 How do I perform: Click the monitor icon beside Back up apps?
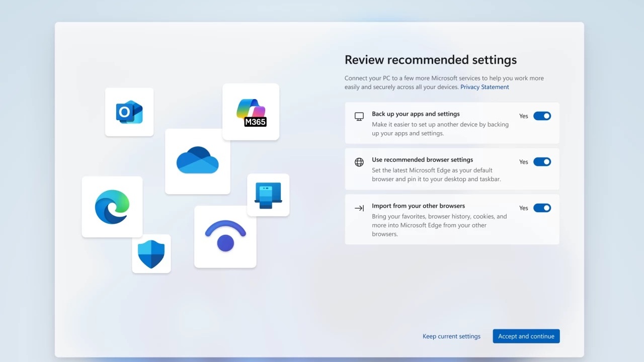click(359, 117)
